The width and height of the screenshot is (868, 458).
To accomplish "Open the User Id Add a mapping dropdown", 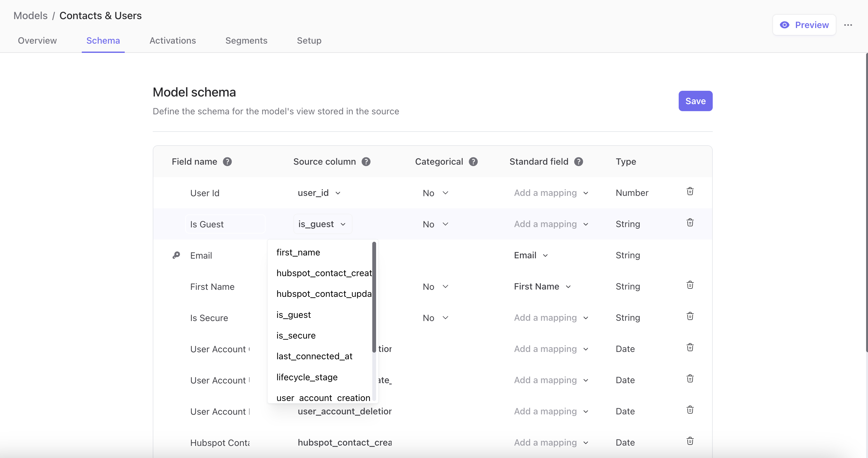I will click(x=551, y=193).
